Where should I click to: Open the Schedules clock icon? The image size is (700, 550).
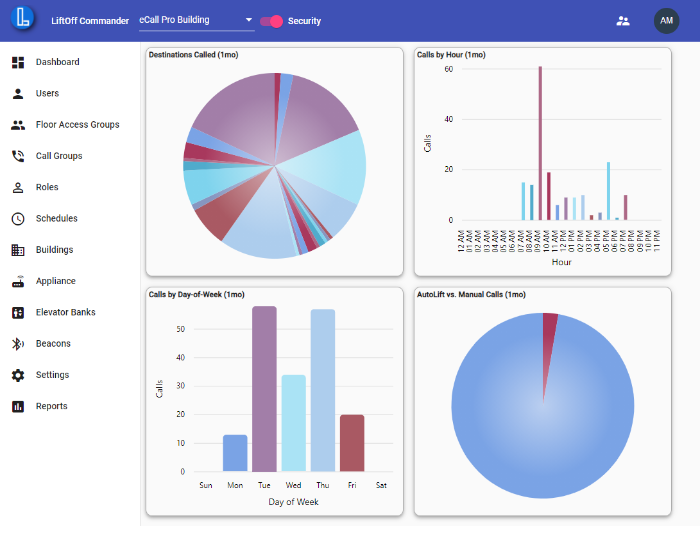tap(18, 219)
